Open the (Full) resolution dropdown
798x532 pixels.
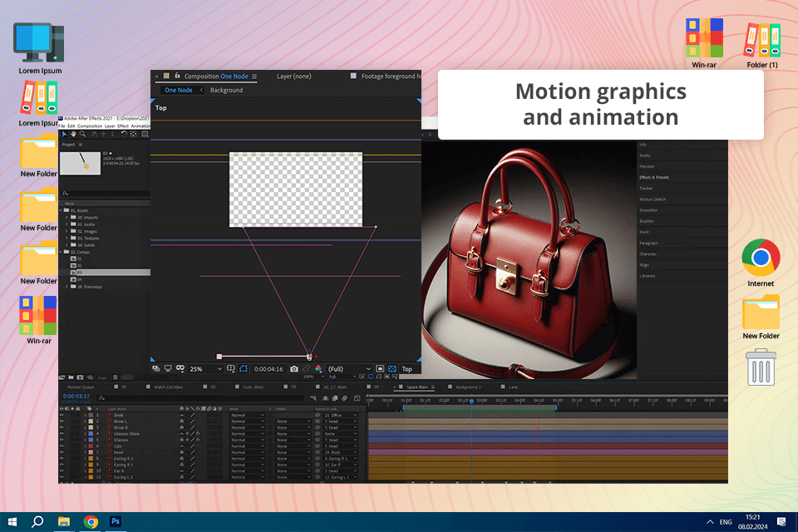point(349,369)
